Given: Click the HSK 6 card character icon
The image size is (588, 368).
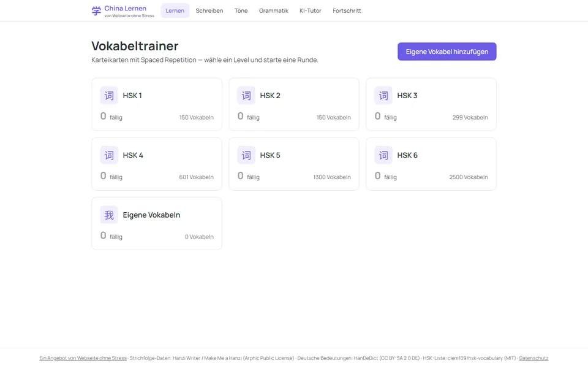Looking at the screenshot, I should (x=383, y=155).
